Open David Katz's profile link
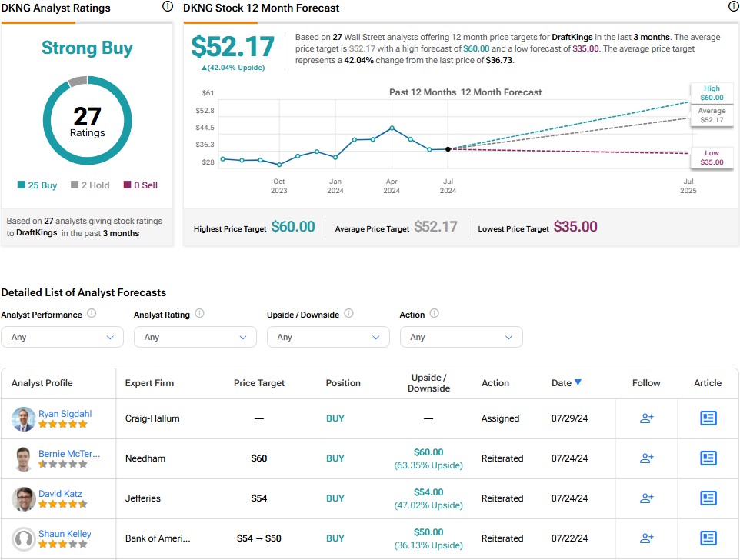 [x=60, y=494]
